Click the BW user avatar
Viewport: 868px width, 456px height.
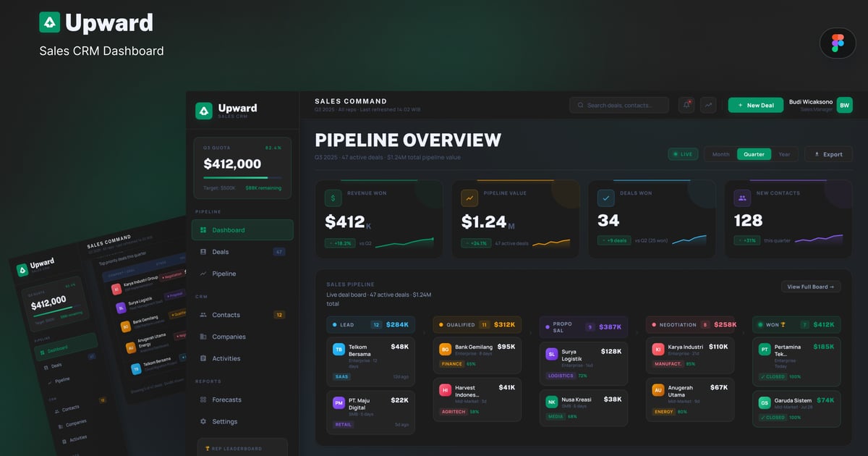tap(844, 105)
